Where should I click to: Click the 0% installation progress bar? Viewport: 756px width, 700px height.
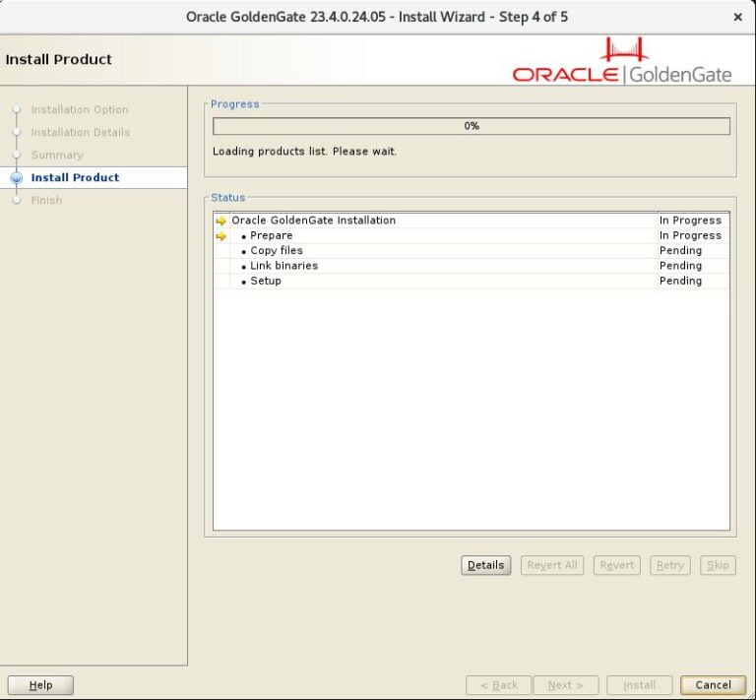tap(471, 126)
